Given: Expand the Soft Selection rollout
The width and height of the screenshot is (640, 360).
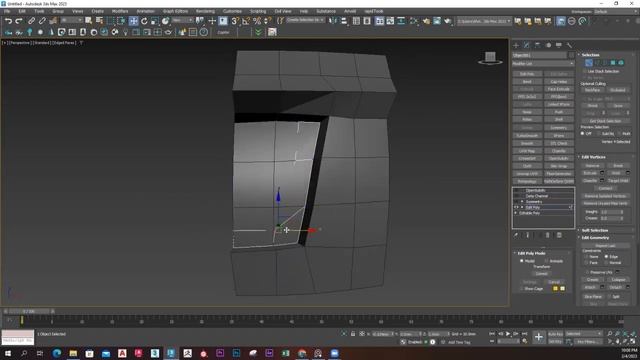Looking at the screenshot, I should [x=595, y=230].
